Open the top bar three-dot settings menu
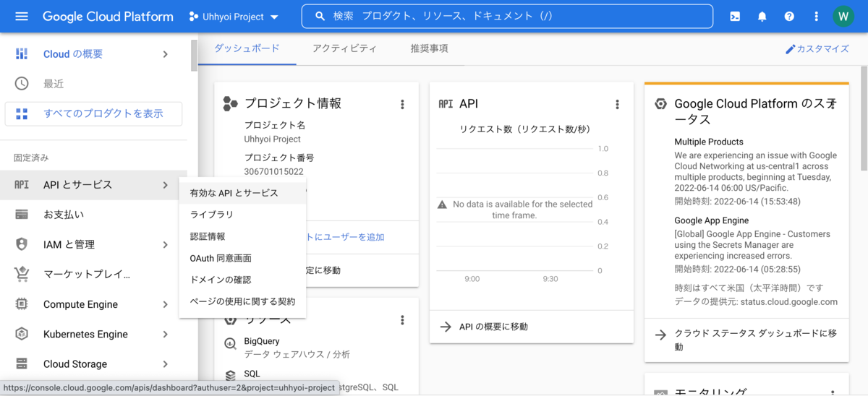 tap(817, 17)
